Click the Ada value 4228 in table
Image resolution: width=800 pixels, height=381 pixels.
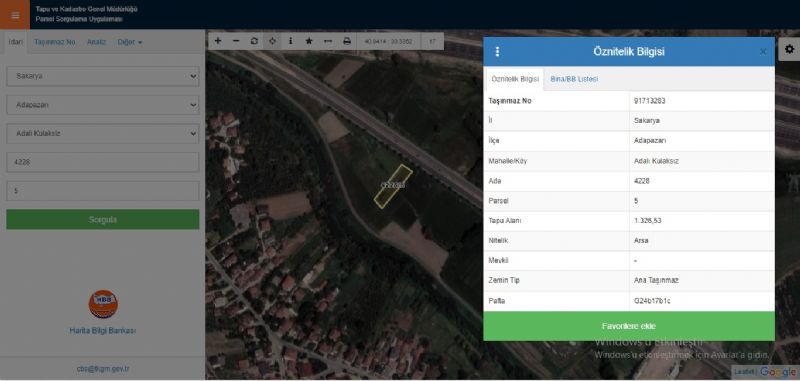pos(641,181)
